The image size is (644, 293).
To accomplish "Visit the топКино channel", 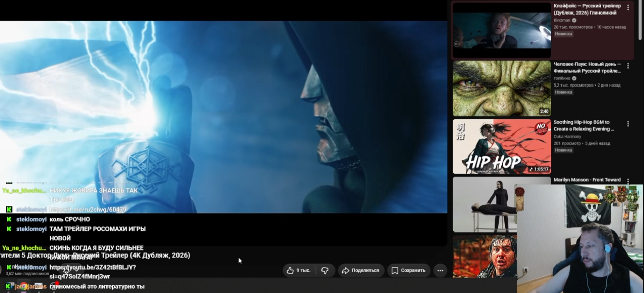I will click(x=562, y=78).
